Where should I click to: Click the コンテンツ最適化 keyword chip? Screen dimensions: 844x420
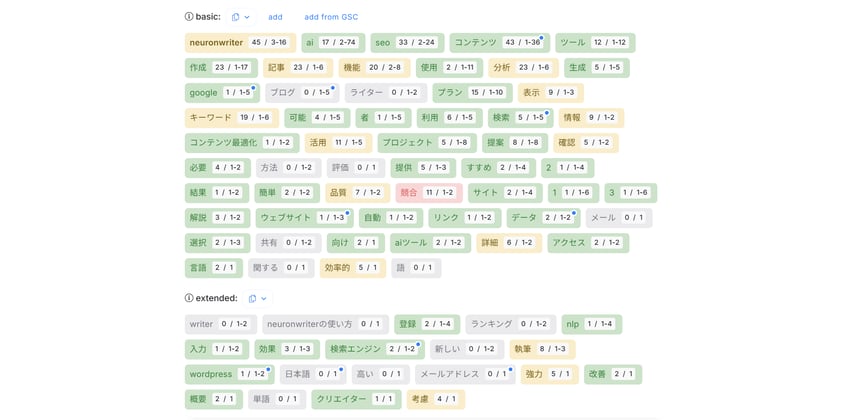click(x=242, y=143)
